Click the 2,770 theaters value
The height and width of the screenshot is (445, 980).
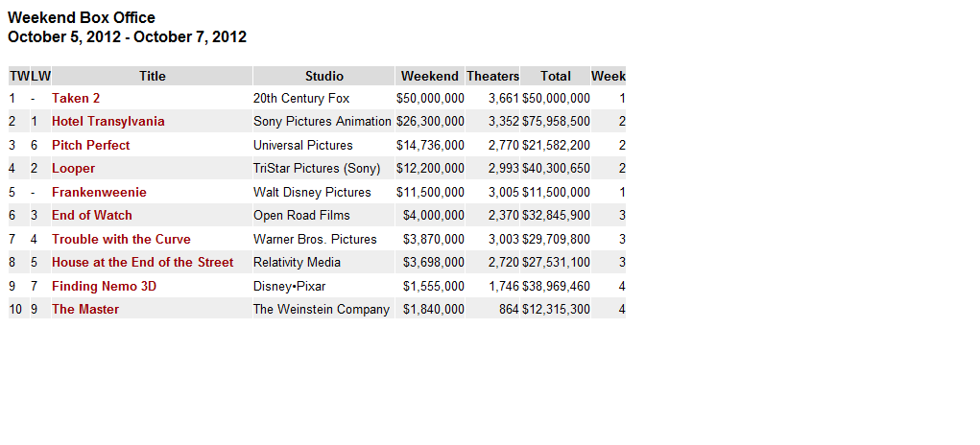504,145
